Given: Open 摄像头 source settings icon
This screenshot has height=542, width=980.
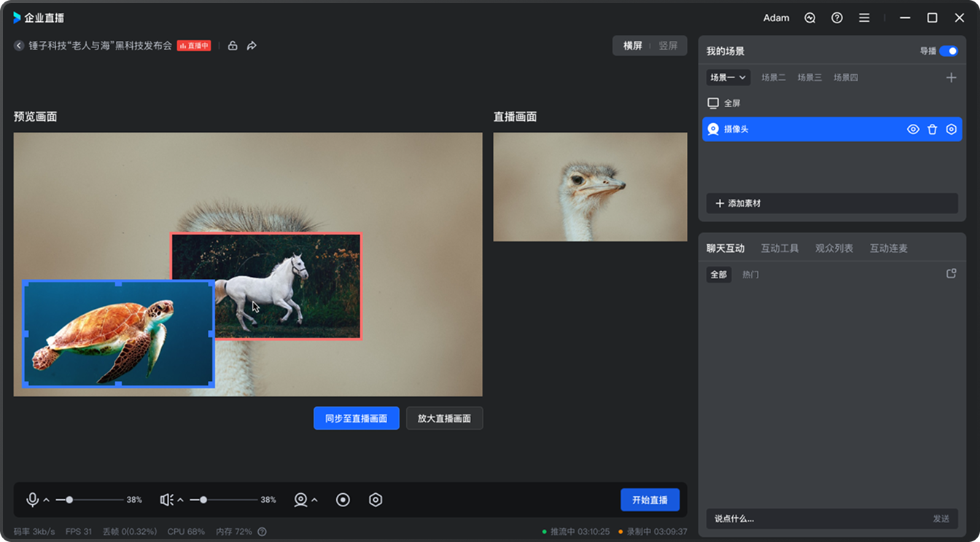Looking at the screenshot, I should pos(951,130).
